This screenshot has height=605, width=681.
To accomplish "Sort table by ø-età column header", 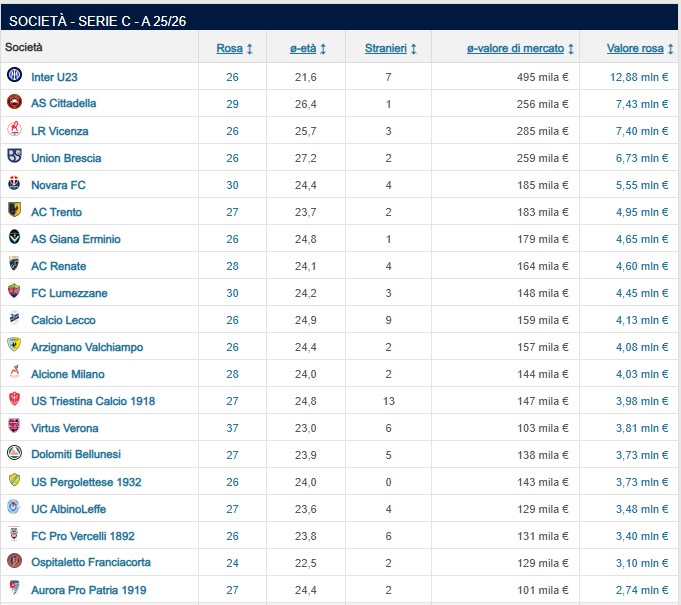I will (x=308, y=48).
